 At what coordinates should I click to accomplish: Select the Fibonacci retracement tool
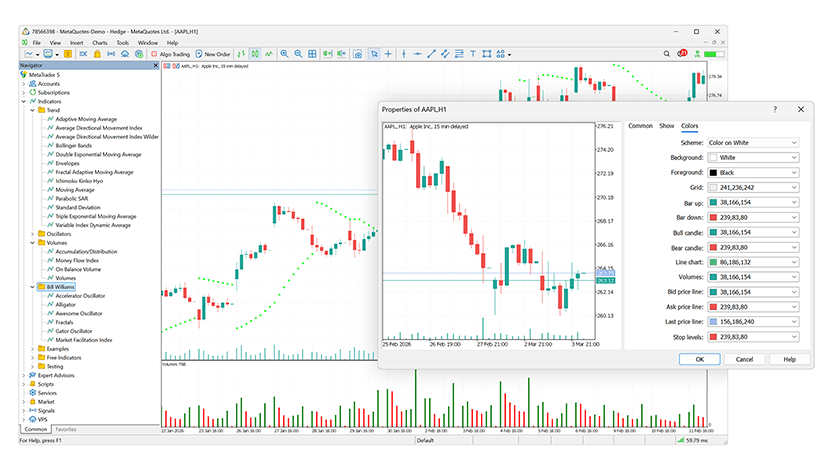tap(459, 54)
